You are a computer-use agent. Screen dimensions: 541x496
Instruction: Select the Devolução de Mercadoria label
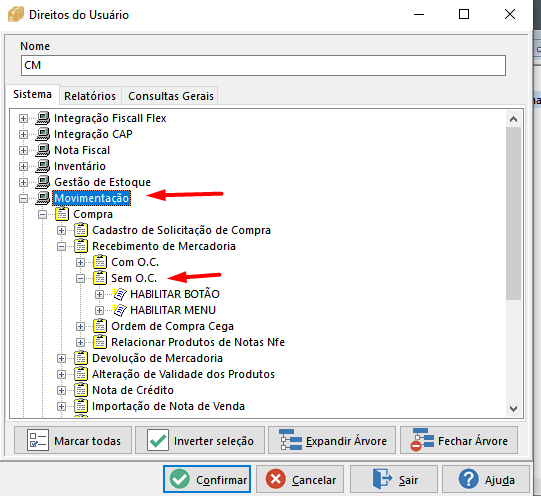tap(157, 358)
